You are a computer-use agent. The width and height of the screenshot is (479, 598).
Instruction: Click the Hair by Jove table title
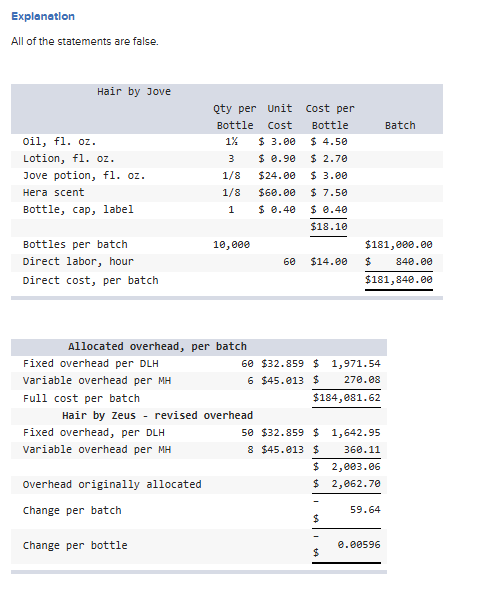134,92
